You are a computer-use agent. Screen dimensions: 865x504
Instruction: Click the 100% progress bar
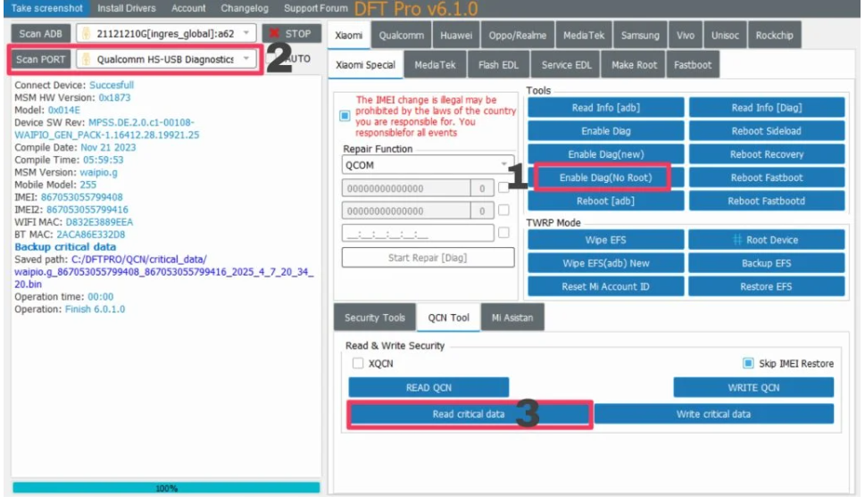166,488
